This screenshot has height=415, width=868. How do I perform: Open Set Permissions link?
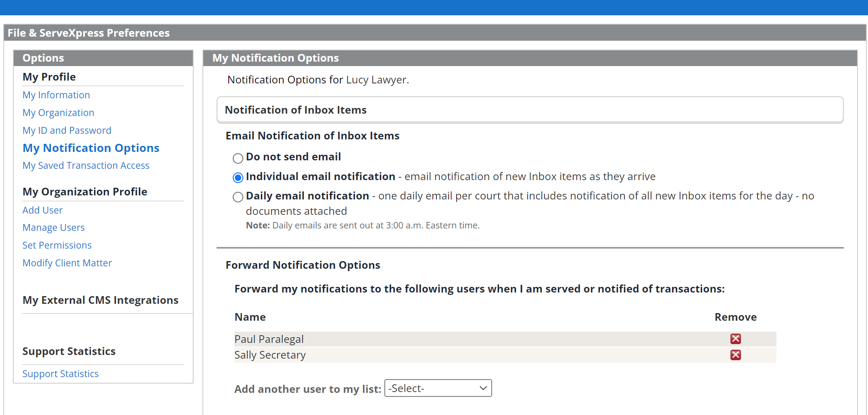[57, 245]
